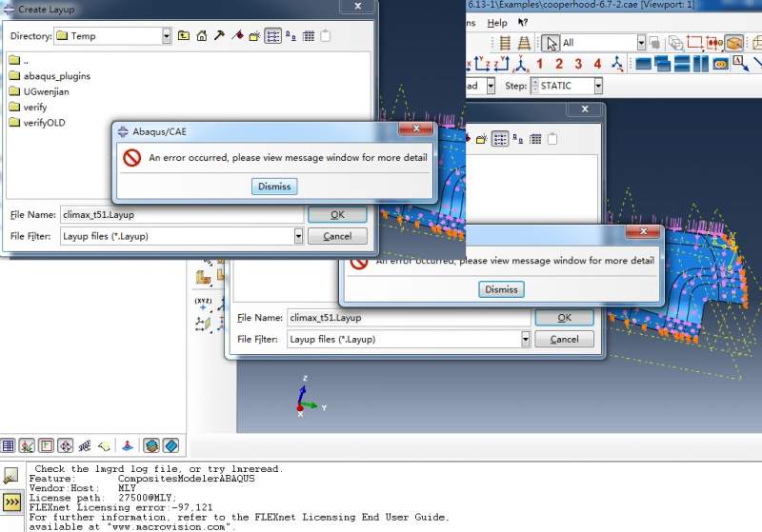This screenshot has height=532, width=762.
Task: Click the hammer work-directory icon in Create Layup
Action: pyautogui.click(x=219, y=35)
